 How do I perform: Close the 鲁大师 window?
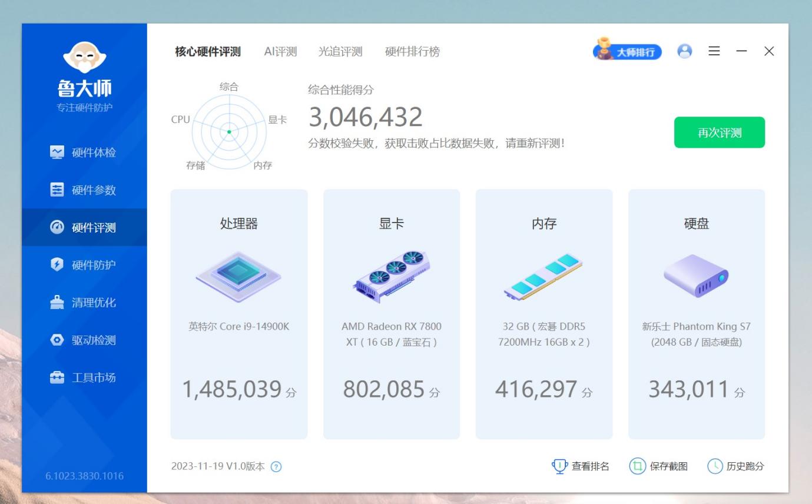point(769,51)
